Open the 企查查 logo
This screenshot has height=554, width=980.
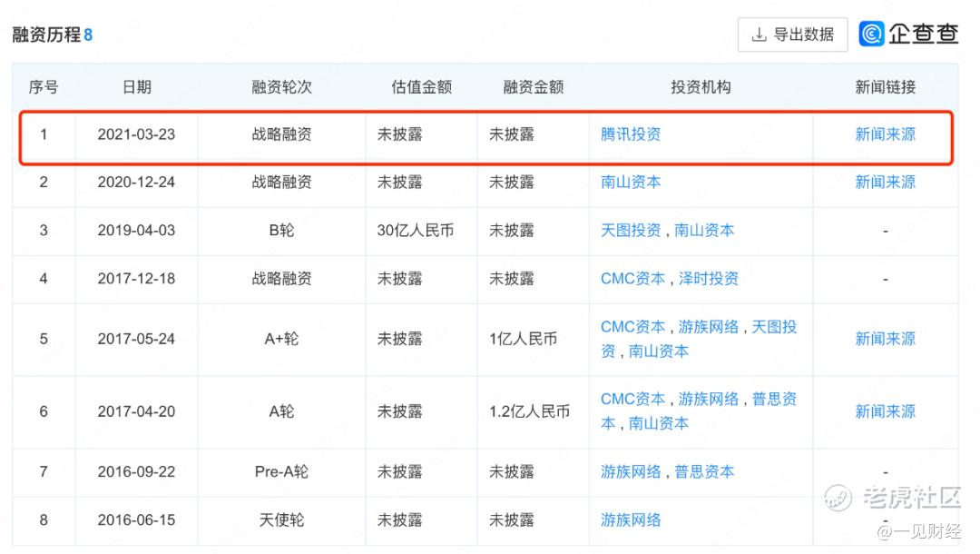[x=908, y=34]
